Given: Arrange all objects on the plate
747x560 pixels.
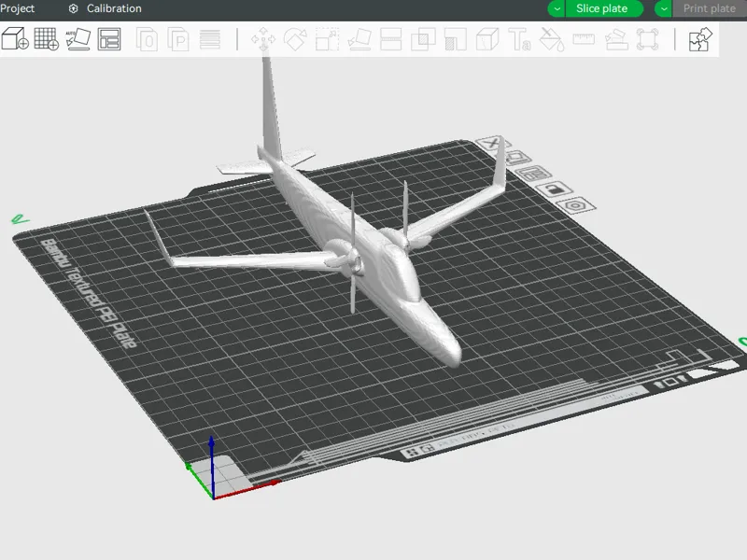Looking at the screenshot, I should [109, 39].
